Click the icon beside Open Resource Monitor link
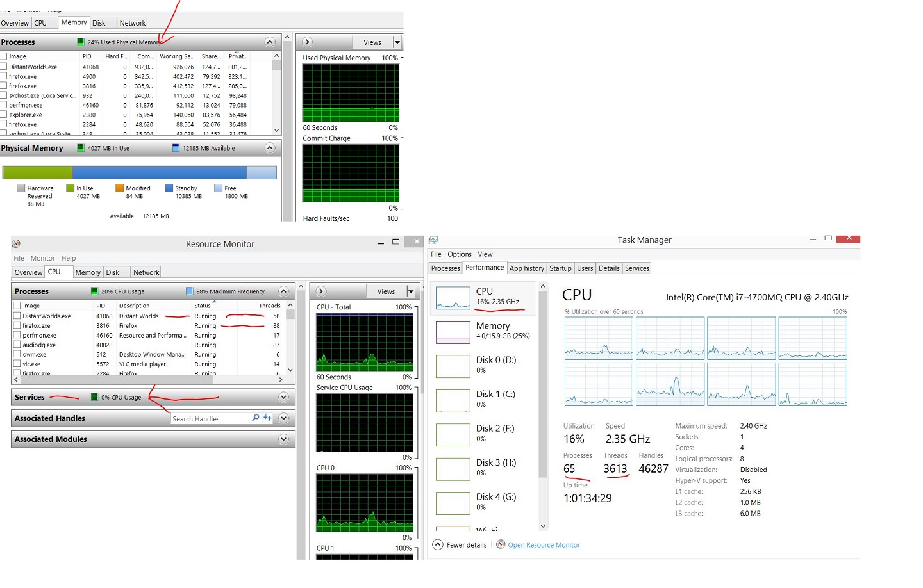Screen dimensions: 923x588 [x=501, y=544]
